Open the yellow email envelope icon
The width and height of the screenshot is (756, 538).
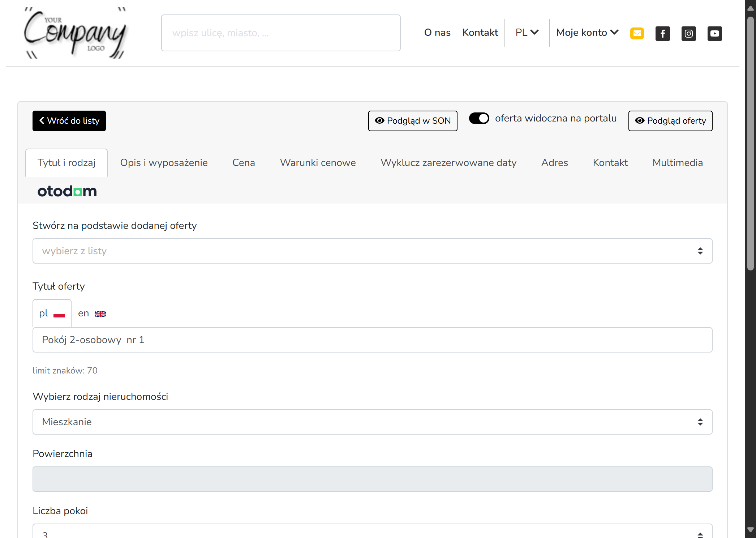(637, 33)
